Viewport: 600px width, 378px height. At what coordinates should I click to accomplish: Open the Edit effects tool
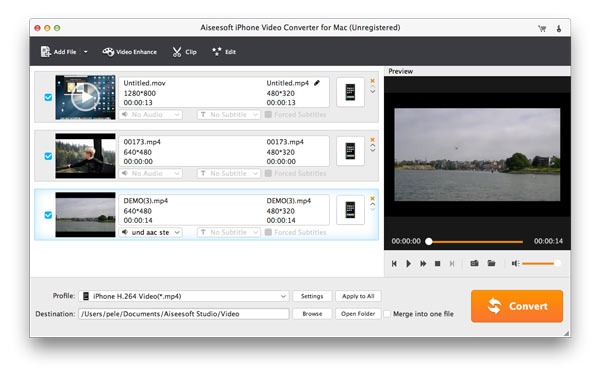pos(224,52)
